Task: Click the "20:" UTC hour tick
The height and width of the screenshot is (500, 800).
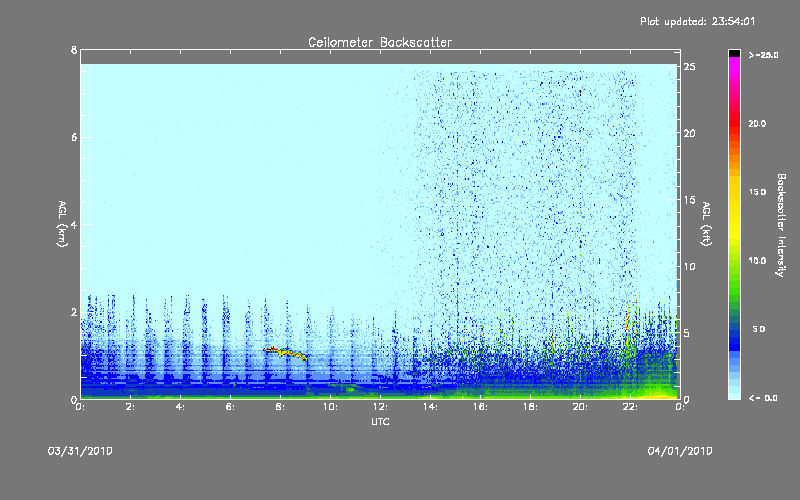Action: point(580,407)
